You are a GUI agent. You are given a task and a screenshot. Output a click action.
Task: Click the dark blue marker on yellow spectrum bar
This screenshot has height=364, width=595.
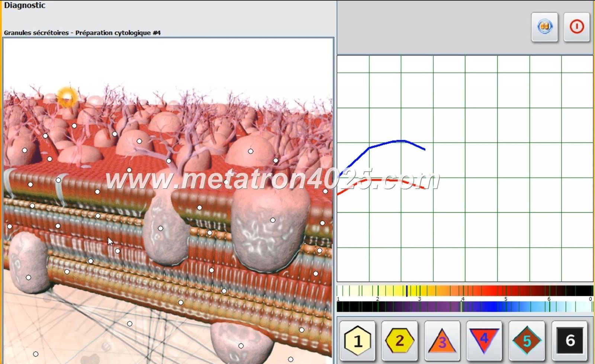point(406,291)
